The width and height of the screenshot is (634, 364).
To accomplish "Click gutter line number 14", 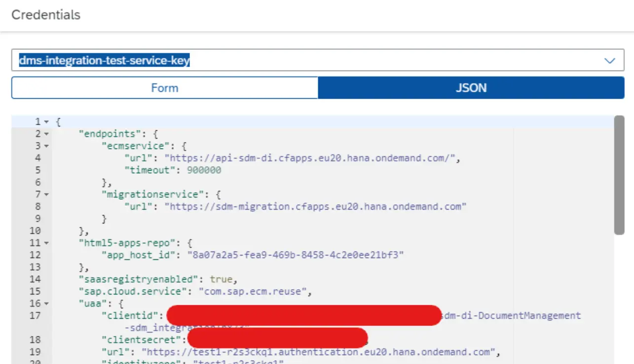I will pos(35,279).
